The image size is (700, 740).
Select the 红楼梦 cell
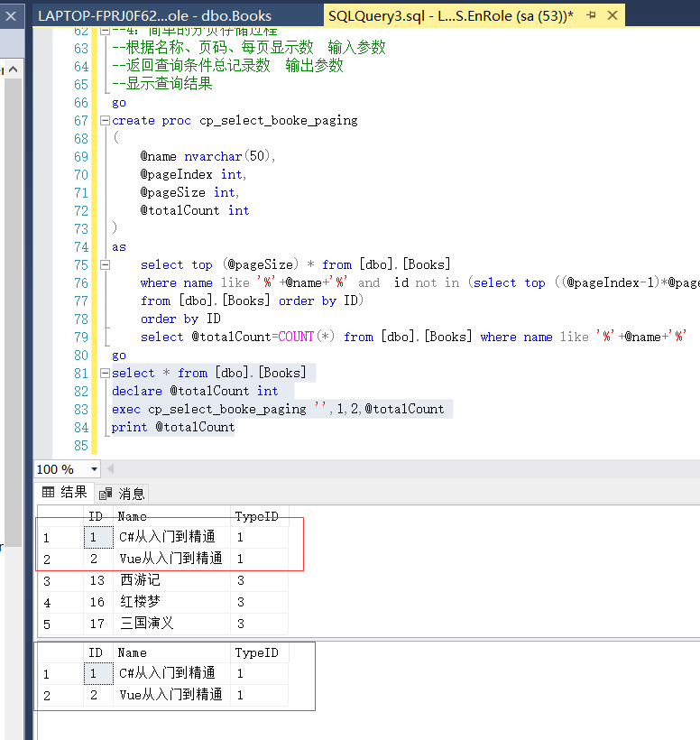tap(171, 602)
